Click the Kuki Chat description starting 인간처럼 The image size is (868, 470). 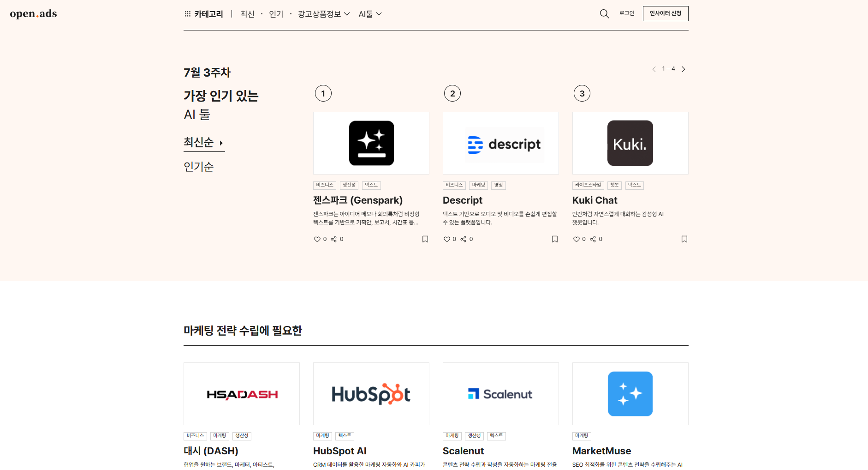(x=618, y=218)
